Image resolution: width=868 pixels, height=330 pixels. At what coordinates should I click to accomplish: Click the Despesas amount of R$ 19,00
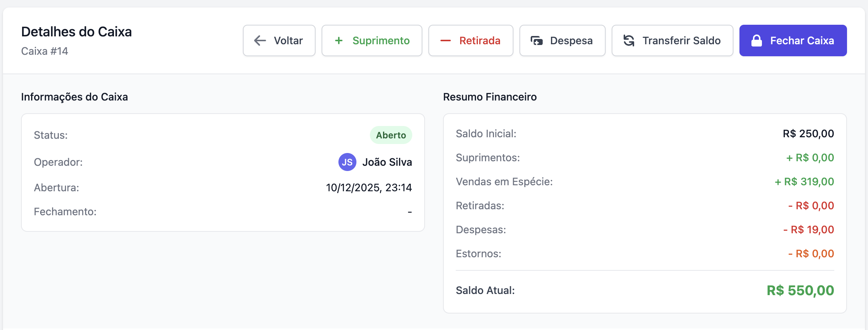(808, 230)
